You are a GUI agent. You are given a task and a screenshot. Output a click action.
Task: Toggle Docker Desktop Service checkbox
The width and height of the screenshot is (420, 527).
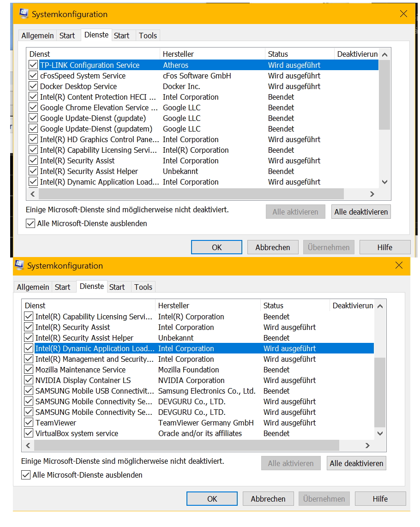[x=33, y=86]
